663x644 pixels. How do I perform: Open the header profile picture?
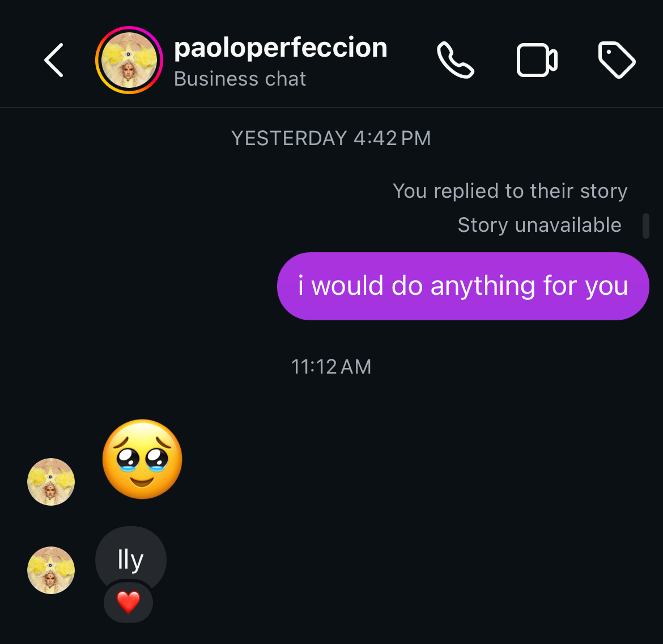coord(129,60)
